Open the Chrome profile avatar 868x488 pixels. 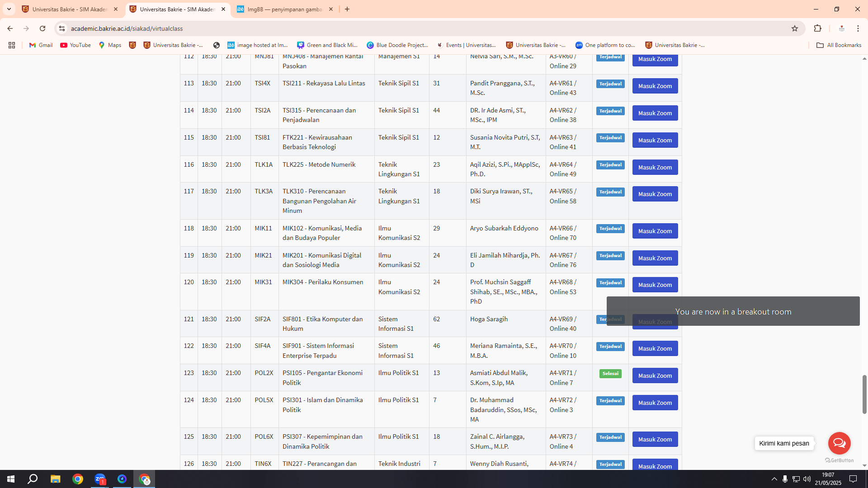pos(842,28)
